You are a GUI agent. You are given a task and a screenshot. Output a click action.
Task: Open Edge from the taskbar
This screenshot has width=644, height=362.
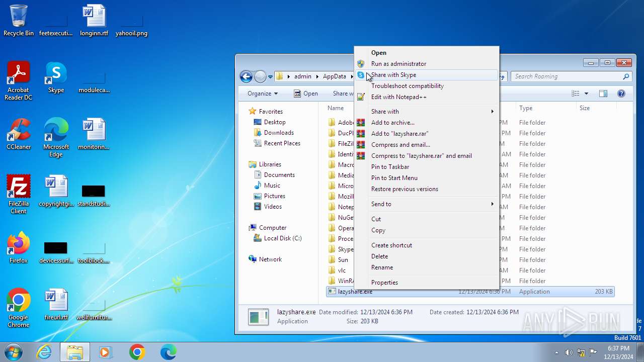pyautogui.click(x=168, y=352)
